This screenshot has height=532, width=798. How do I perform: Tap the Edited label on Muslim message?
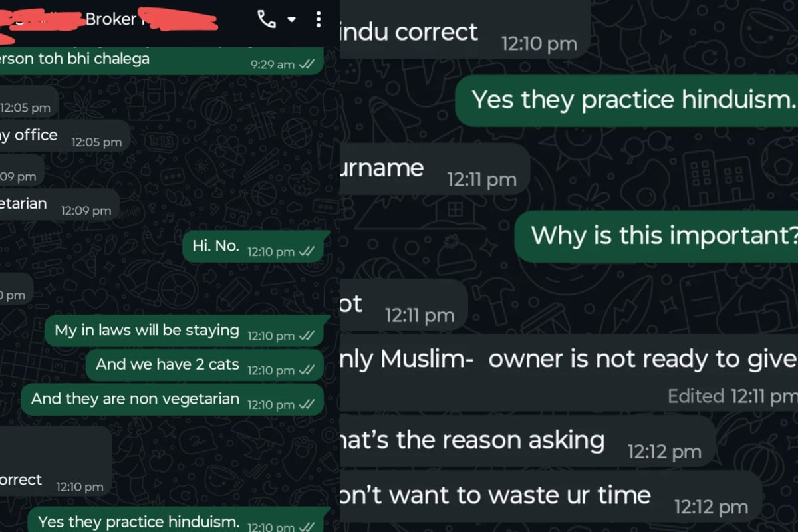coord(696,396)
